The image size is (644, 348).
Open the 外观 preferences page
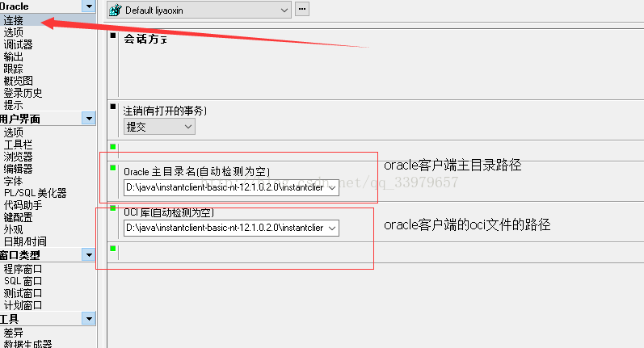[x=13, y=229]
